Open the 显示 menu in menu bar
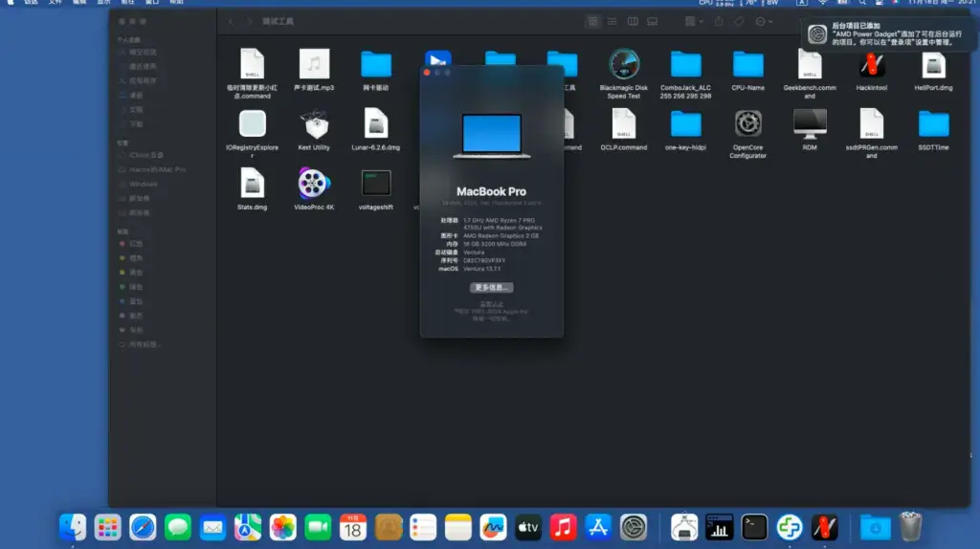The image size is (980, 549). pos(103,3)
